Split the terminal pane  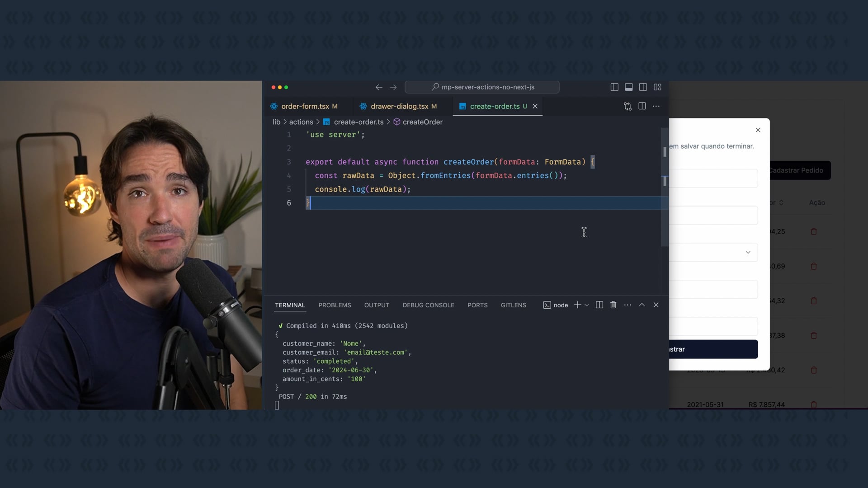coord(599,305)
